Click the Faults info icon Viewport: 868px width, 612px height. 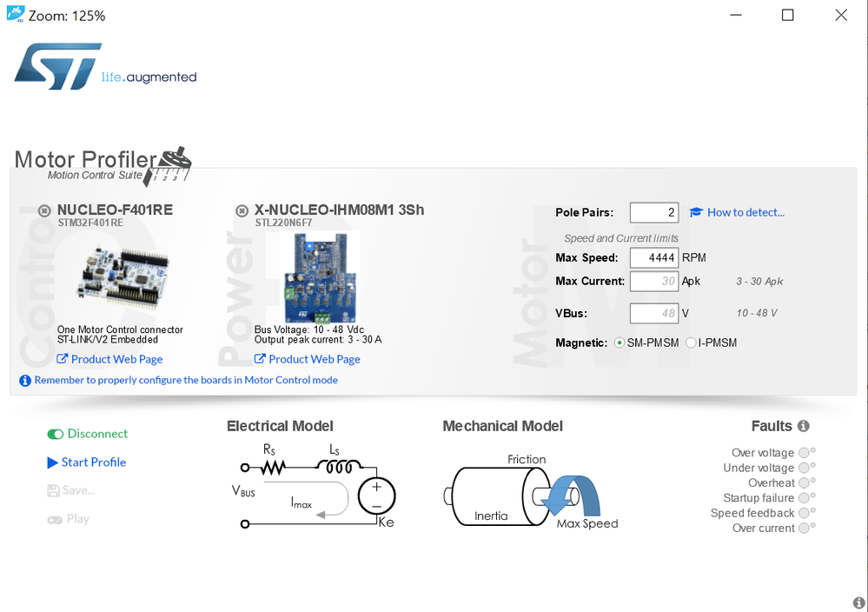click(803, 426)
